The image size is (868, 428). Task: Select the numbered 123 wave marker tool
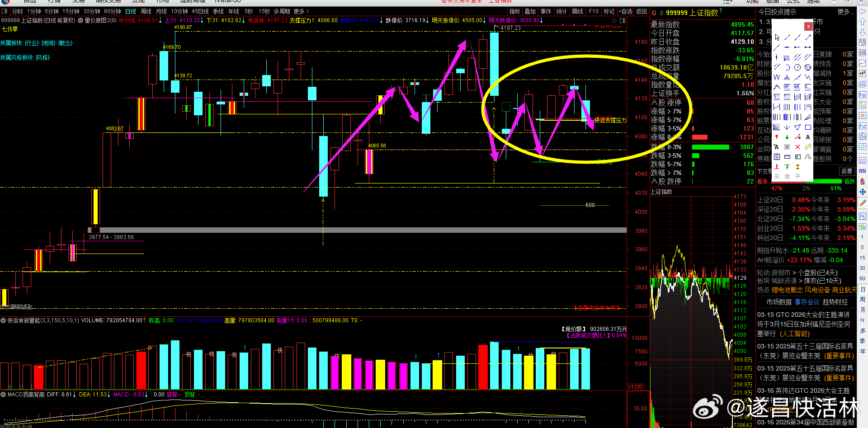pos(787,57)
